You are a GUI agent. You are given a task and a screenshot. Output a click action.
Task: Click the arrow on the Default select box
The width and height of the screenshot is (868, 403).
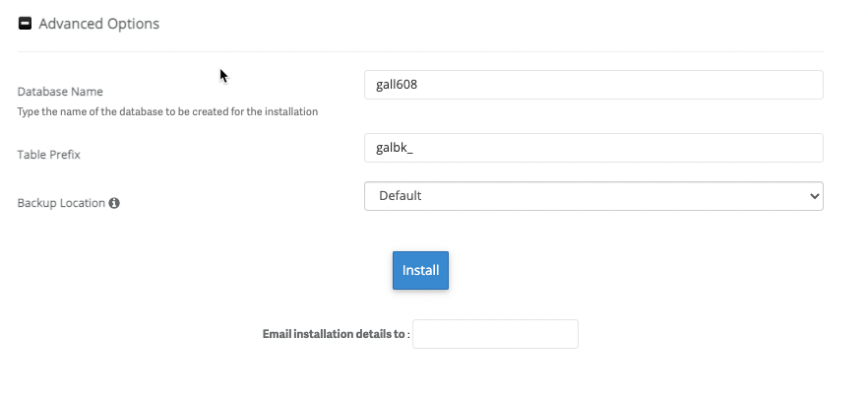[813, 196]
